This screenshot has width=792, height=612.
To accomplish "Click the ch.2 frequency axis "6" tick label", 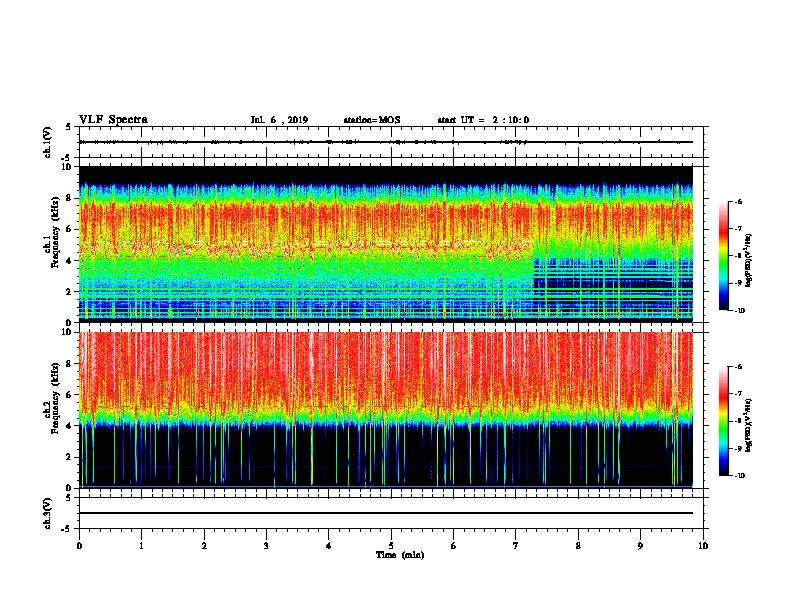I will click(69, 395).
